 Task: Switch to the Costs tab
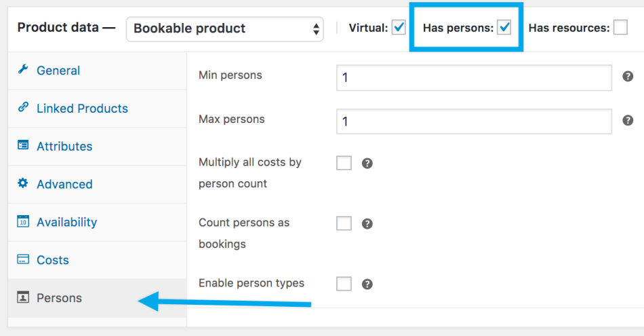(x=53, y=260)
